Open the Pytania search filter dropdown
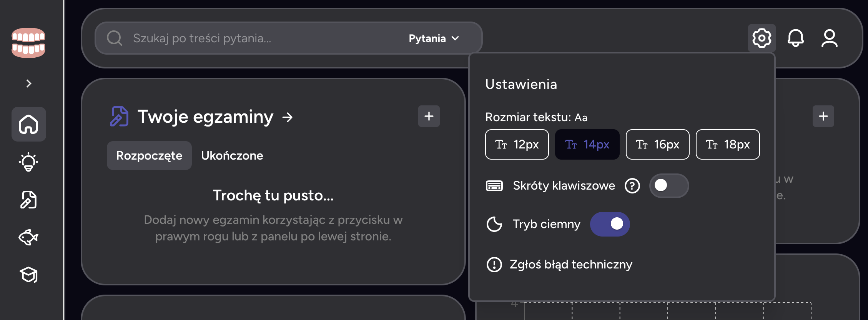The image size is (868, 320). click(434, 38)
